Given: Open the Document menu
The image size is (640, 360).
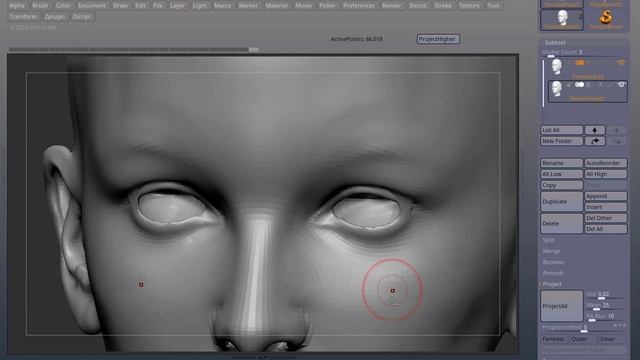Looking at the screenshot, I should pyautogui.click(x=92, y=6).
